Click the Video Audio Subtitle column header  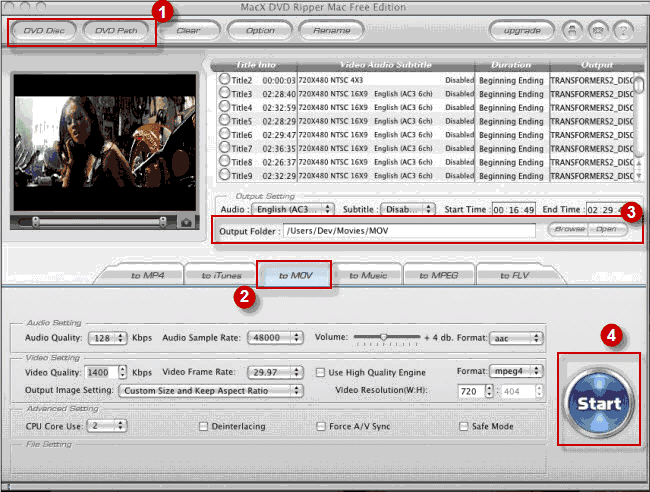click(x=386, y=65)
